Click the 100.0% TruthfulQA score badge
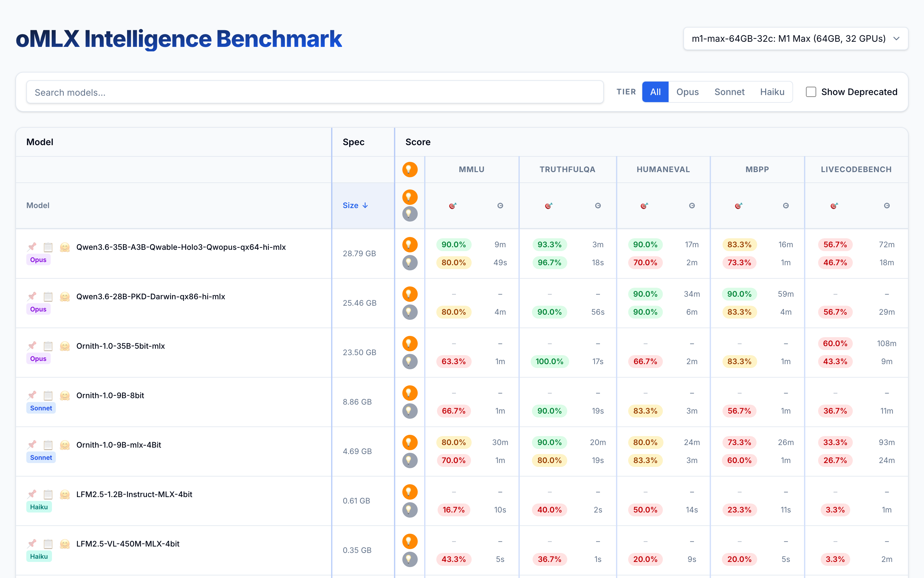Image resolution: width=924 pixels, height=578 pixels. point(550,361)
